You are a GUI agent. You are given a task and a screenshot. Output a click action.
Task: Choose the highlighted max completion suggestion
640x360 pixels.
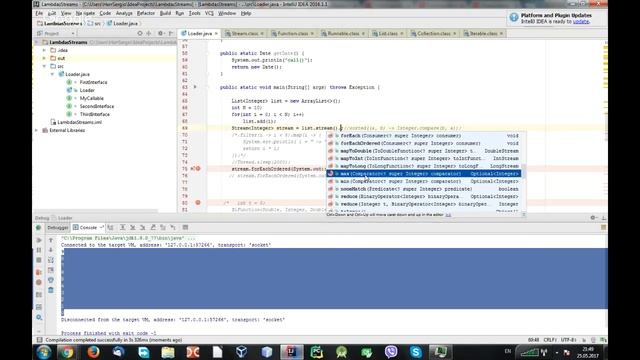424,174
